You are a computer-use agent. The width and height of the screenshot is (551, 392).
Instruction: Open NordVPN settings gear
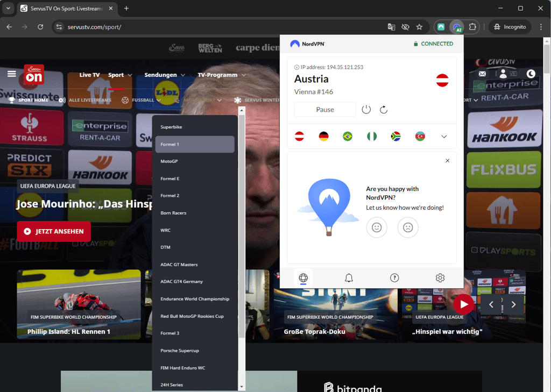click(440, 278)
